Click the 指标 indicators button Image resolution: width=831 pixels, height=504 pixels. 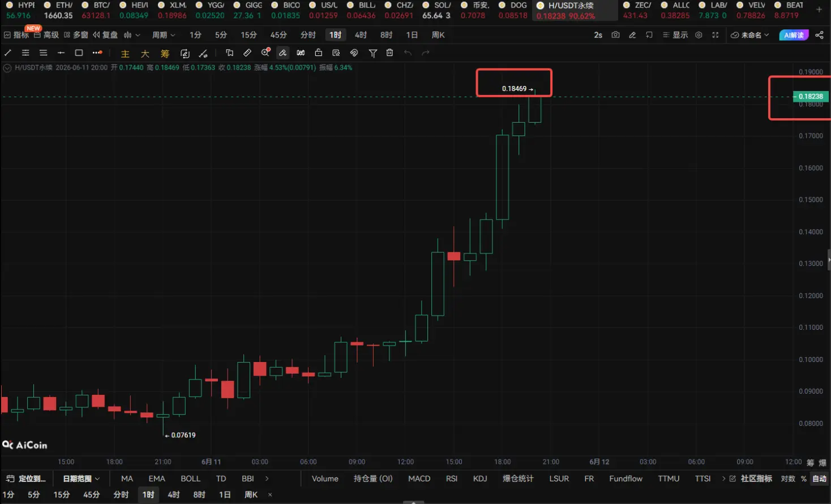(16, 35)
